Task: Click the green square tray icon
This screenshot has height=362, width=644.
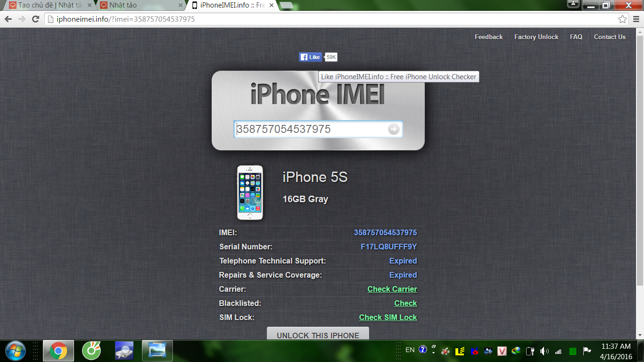Action: tap(573, 351)
